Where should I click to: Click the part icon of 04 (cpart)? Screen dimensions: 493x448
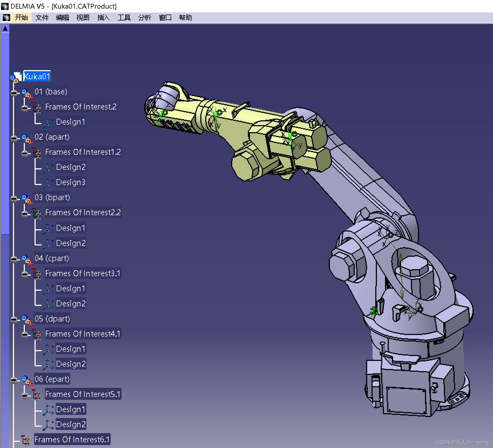click(x=27, y=260)
